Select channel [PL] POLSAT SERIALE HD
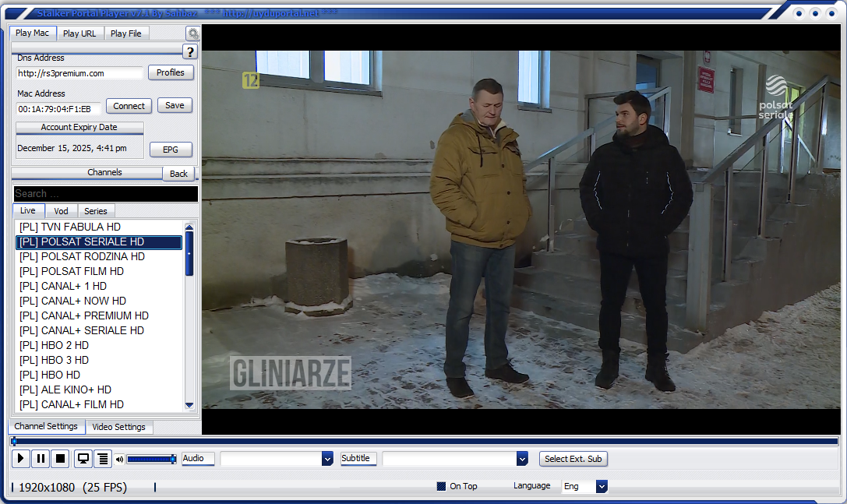Screen dimensions: 847x504 point(100,242)
